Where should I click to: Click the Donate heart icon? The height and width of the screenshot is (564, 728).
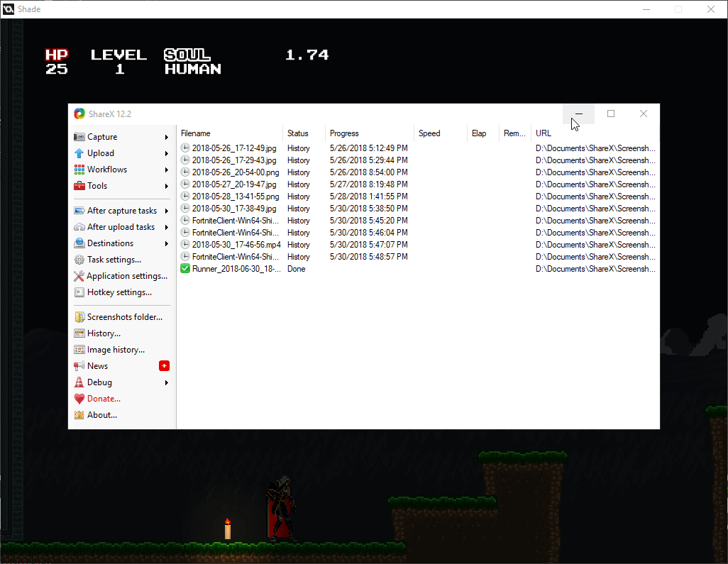tap(79, 399)
